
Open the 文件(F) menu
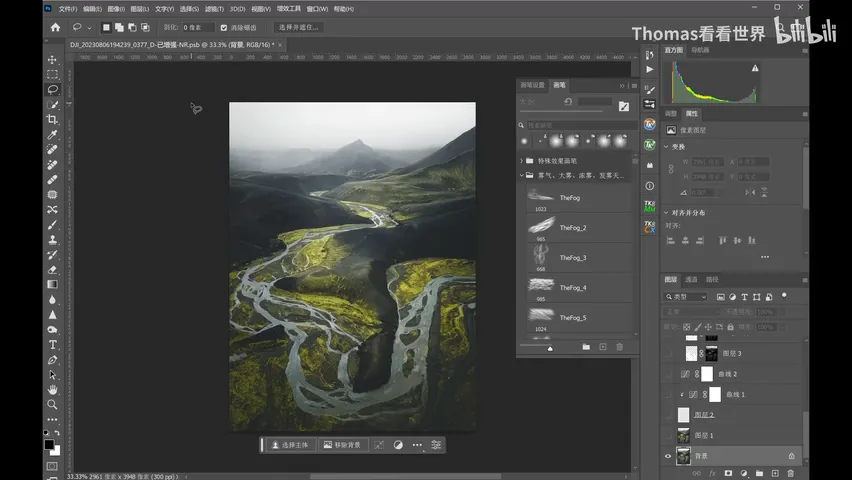click(68, 9)
